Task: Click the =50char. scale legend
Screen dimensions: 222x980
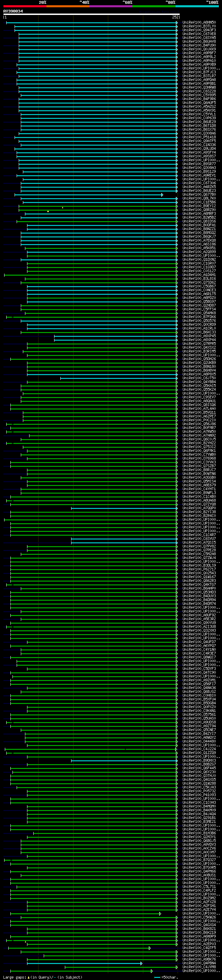Action: (x=166, y=977)
